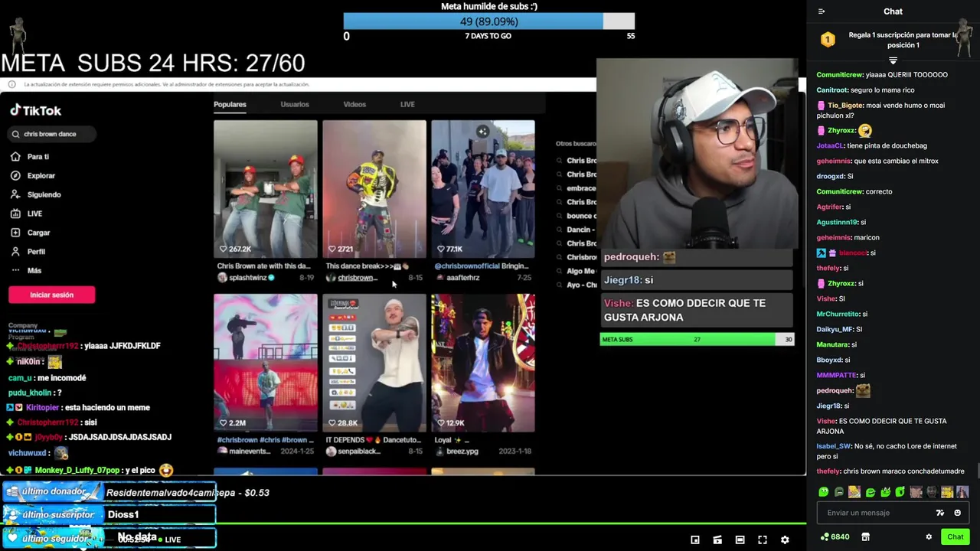Click info icon in extension update notice

12,84
